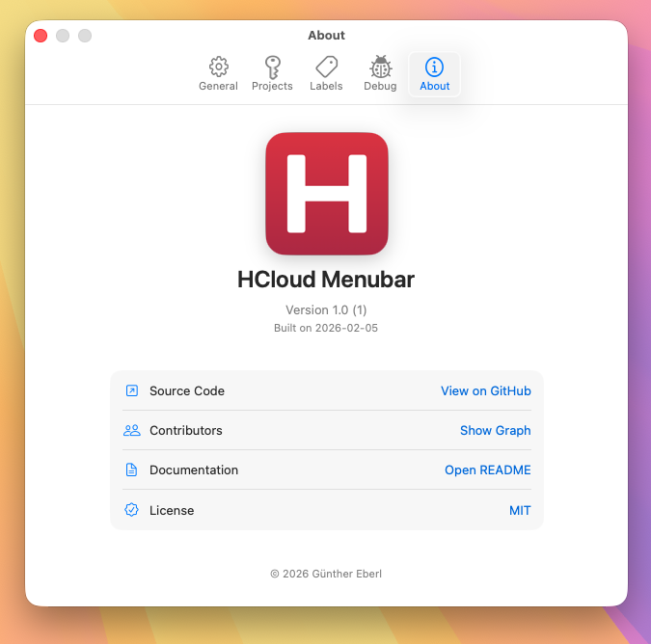
Task: Click the "License" row label
Action: click(x=172, y=510)
